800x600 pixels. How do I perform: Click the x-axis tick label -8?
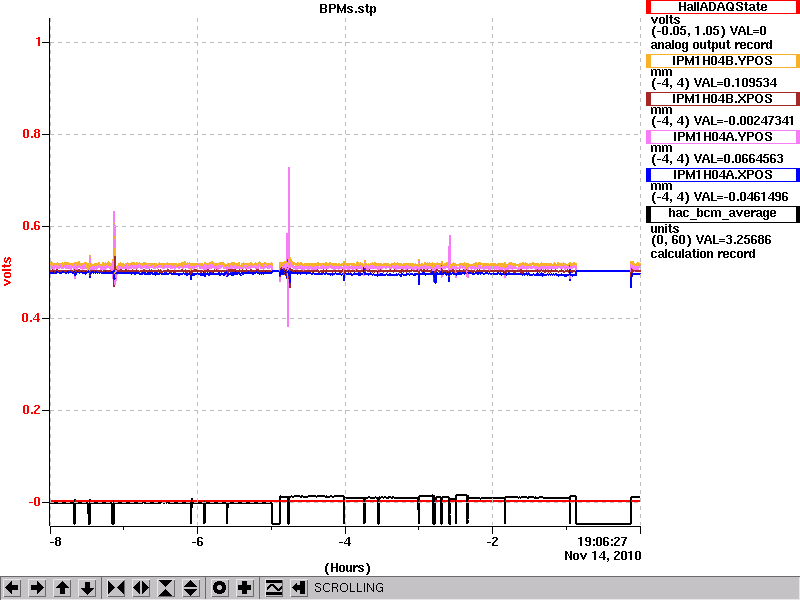55,542
